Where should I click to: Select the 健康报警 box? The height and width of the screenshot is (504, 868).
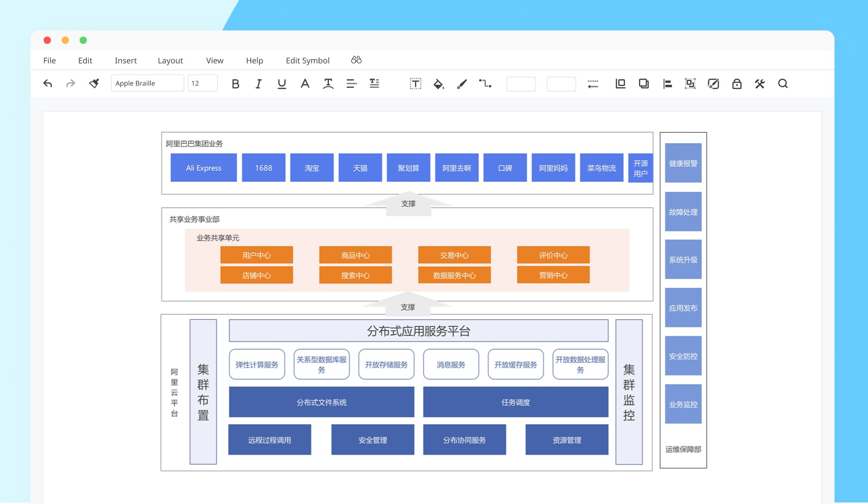tap(683, 163)
